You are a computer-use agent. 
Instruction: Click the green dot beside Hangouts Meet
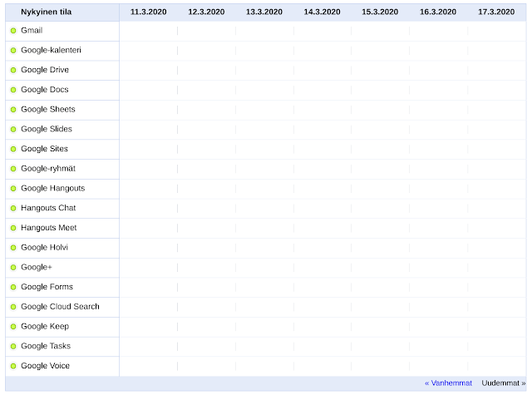click(x=13, y=228)
